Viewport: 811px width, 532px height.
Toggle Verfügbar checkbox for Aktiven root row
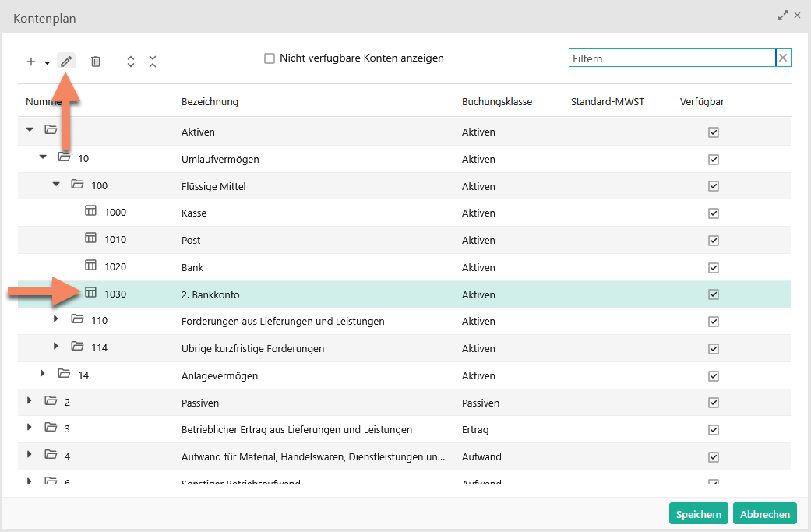[714, 132]
